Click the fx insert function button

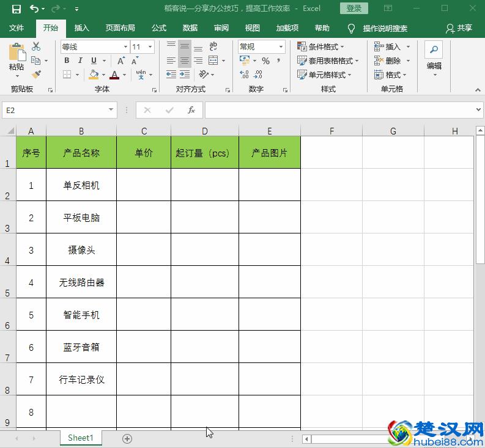(x=191, y=110)
